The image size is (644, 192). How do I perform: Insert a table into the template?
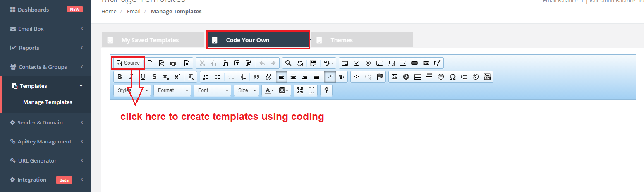[418, 77]
